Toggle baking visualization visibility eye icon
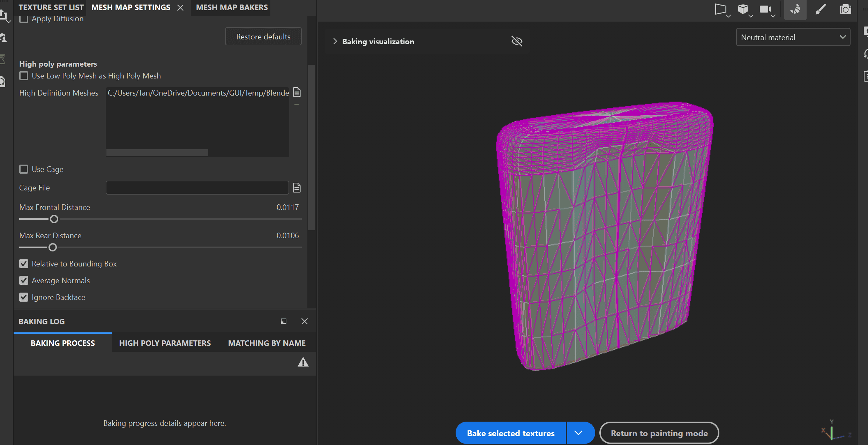Image resolution: width=868 pixels, height=445 pixels. (x=517, y=42)
